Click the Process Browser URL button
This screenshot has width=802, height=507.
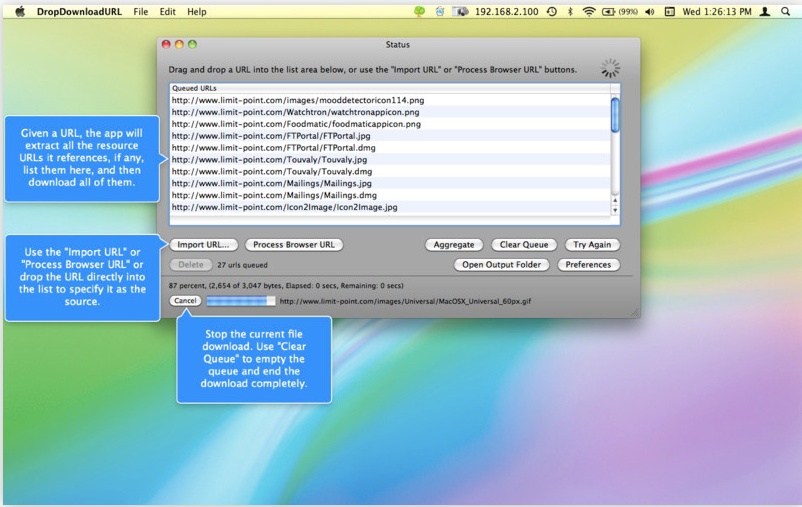pyautogui.click(x=294, y=245)
